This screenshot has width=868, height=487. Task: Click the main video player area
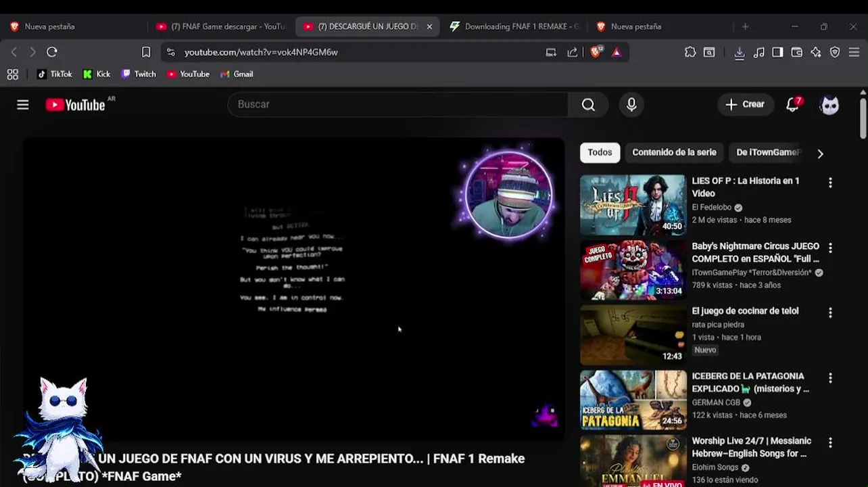tap(294, 289)
